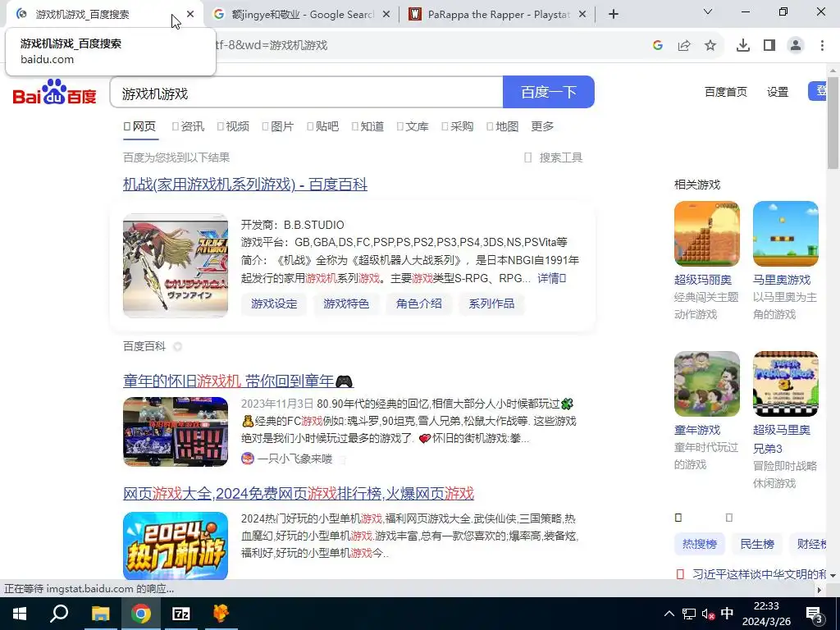Open the Google icon in address bar
Viewport: 840px width, 630px height.
tap(658, 46)
